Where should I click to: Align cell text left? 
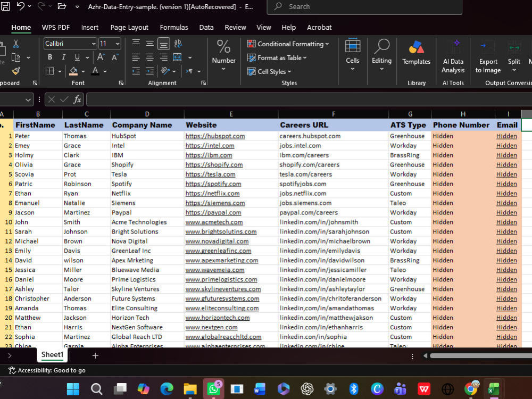[x=136, y=57]
